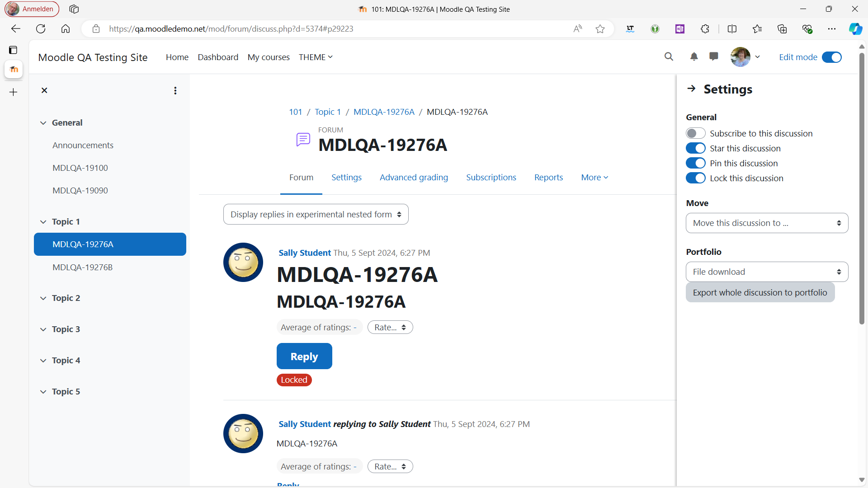Image resolution: width=868 pixels, height=488 pixels.
Task: Open notifications bell icon
Action: pos(694,56)
